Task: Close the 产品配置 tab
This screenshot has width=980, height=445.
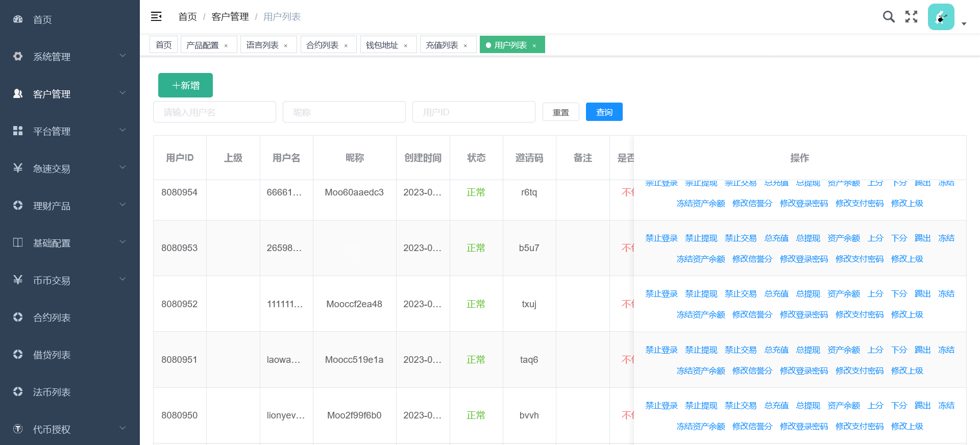Action: pyautogui.click(x=226, y=46)
